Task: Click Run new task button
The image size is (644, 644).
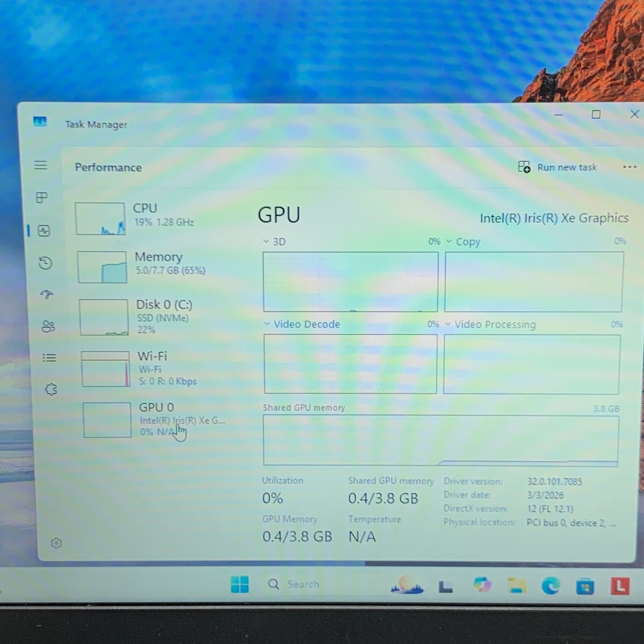Action: coord(558,167)
